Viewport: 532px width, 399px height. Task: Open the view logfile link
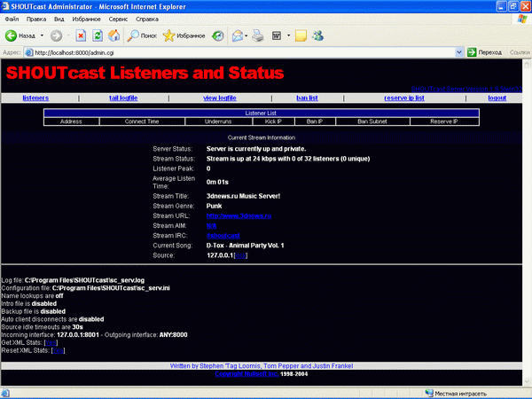click(x=220, y=98)
